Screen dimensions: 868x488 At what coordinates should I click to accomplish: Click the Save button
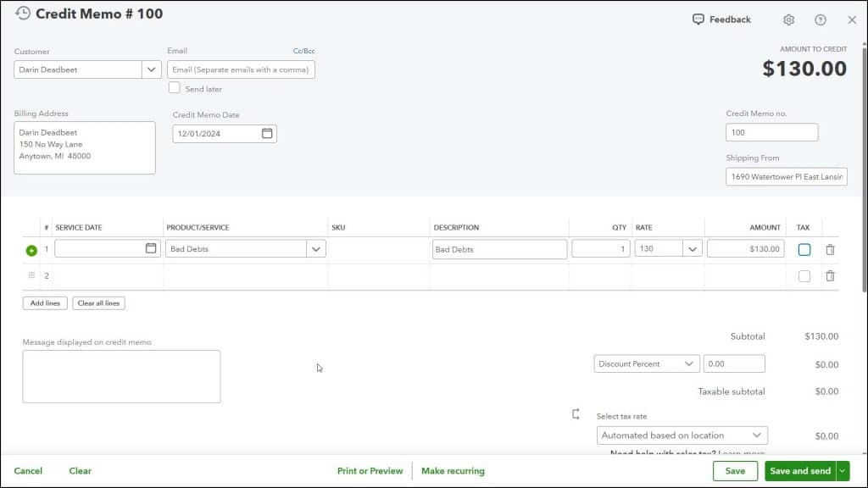pyautogui.click(x=735, y=471)
